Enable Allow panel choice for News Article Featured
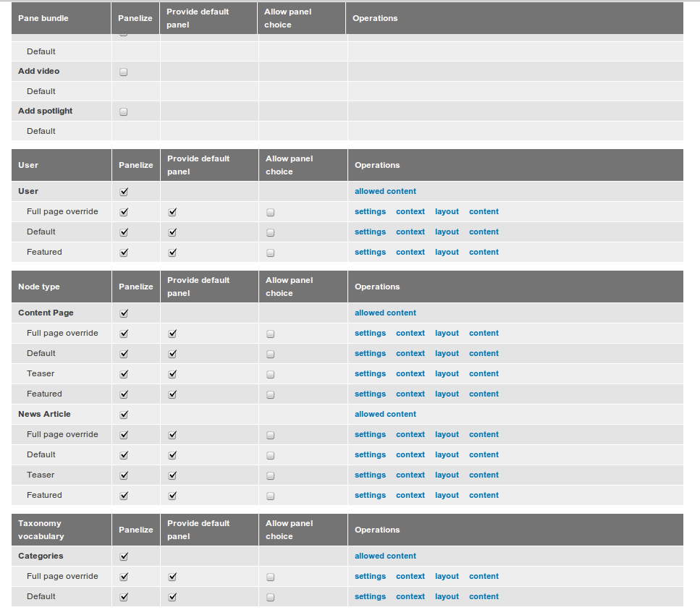This screenshot has height=610, width=700. 271,496
